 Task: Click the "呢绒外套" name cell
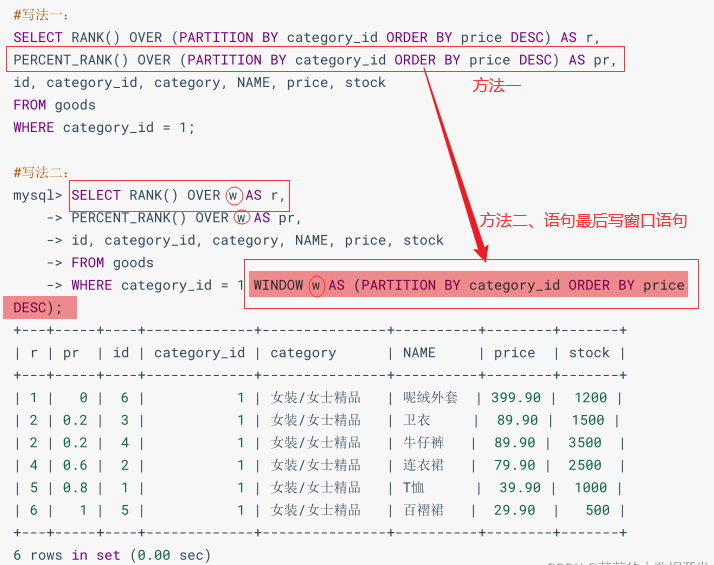430,398
